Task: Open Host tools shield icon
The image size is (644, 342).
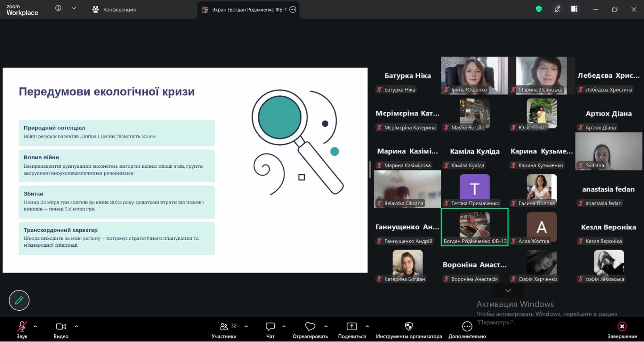Action: click(409, 327)
